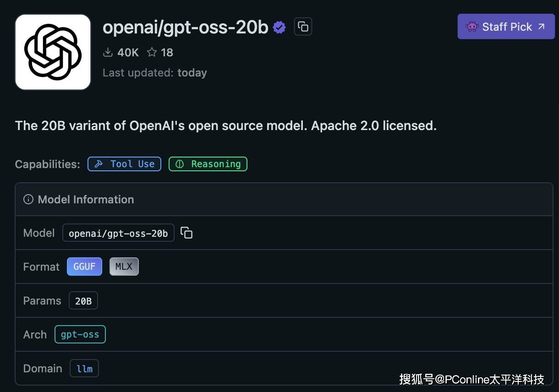Viewport: 559px width, 392px height.
Task: Click the 'Domain' row label
Action: pyautogui.click(x=43, y=369)
